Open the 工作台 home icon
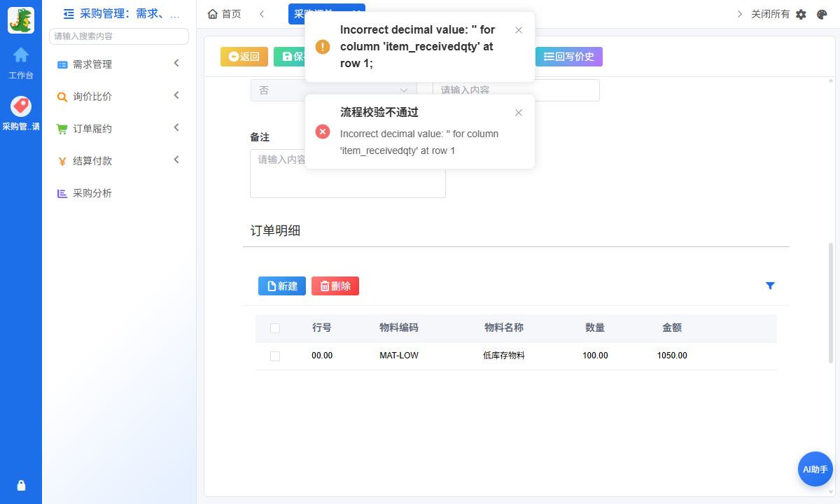This screenshot has width=840, height=504. (21, 55)
